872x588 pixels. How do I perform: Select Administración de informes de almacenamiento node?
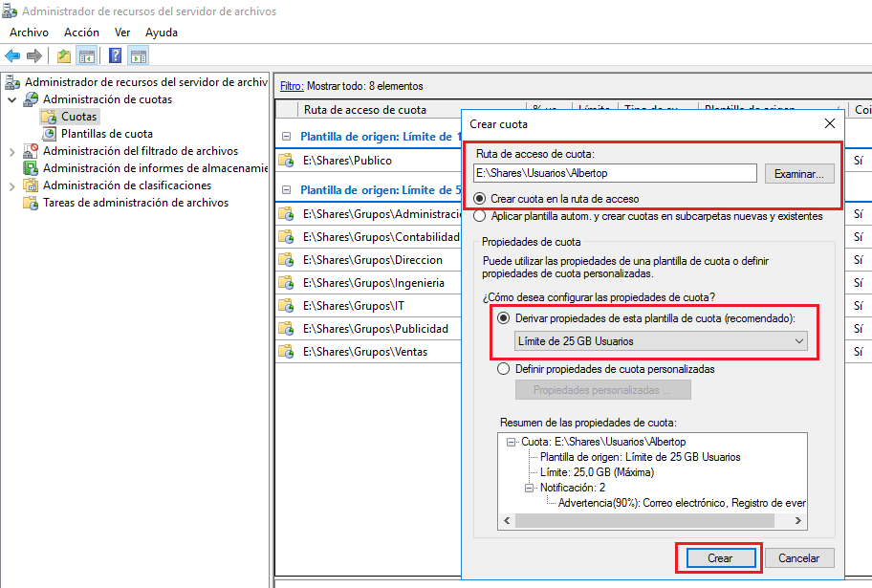point(153,168)
